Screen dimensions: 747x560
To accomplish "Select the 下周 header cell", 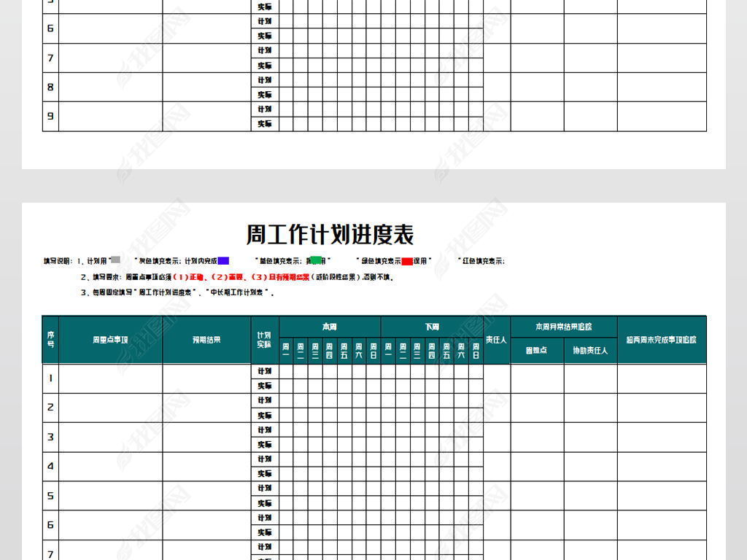I will click(432, 327).
